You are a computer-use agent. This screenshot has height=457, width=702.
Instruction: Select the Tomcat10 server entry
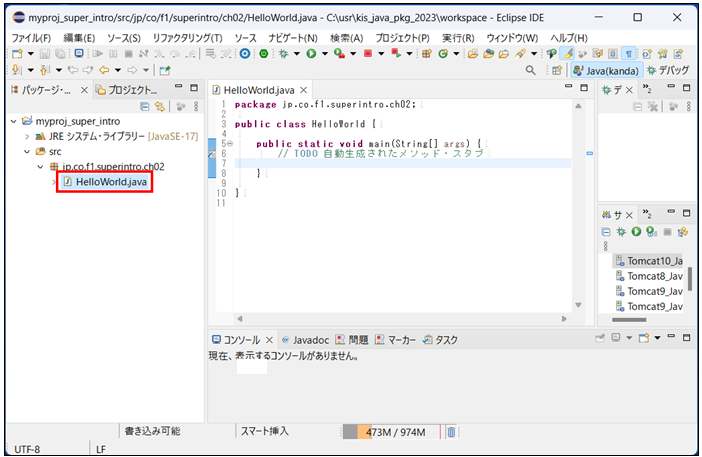[652, 261]
